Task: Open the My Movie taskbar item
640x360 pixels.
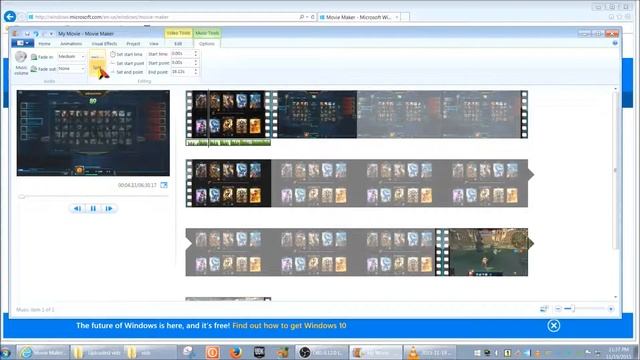Action: click(376, 353)
